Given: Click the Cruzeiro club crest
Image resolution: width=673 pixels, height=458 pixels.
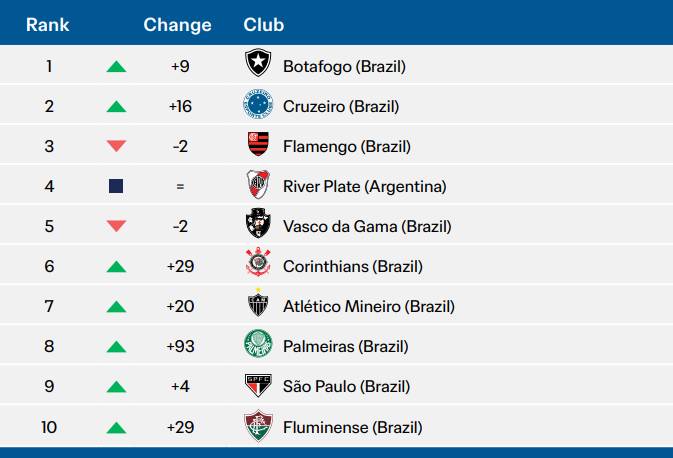Looking at the screenshot, I should [x=258, y=106].
